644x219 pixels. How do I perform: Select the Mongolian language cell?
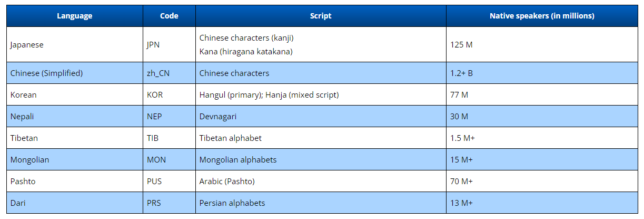pyautogui.click(x=29, y=160)
